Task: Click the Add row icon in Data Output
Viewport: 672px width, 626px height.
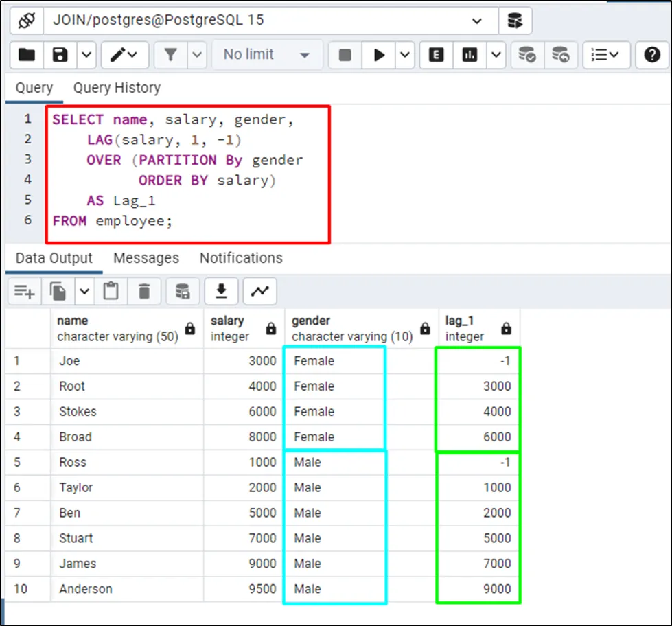Action: click(x=24, y=291)
